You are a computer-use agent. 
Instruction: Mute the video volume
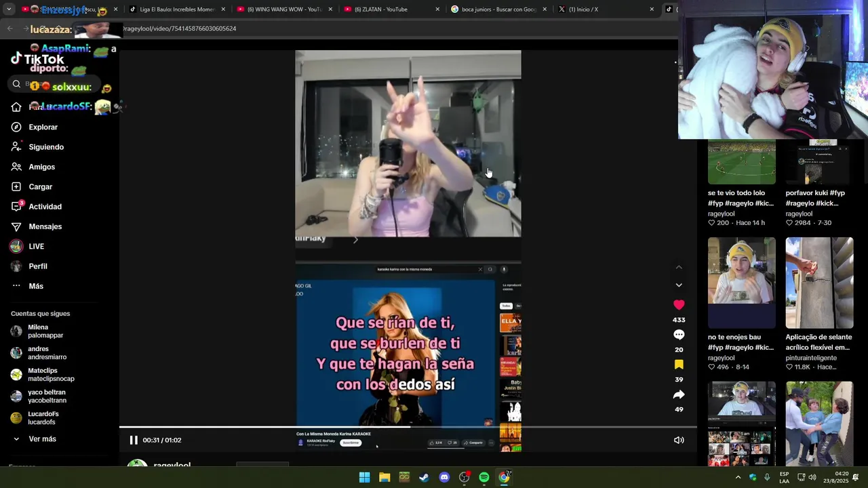click(679, 440)
